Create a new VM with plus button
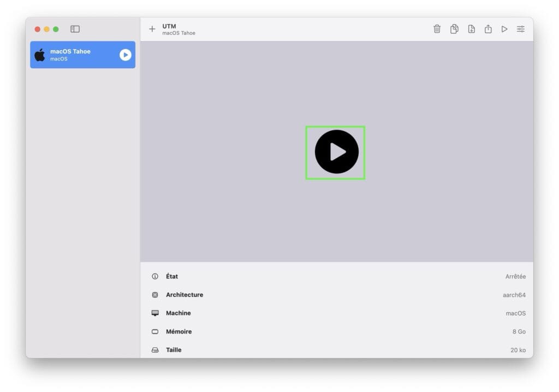 [x=152, y=29]
